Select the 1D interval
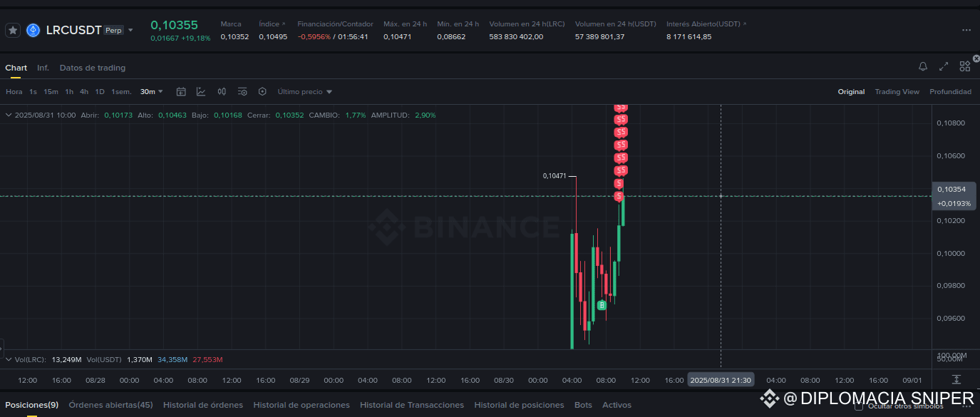Image resolution: width=980 pixels, height=417 pixels. pos(100,91)
